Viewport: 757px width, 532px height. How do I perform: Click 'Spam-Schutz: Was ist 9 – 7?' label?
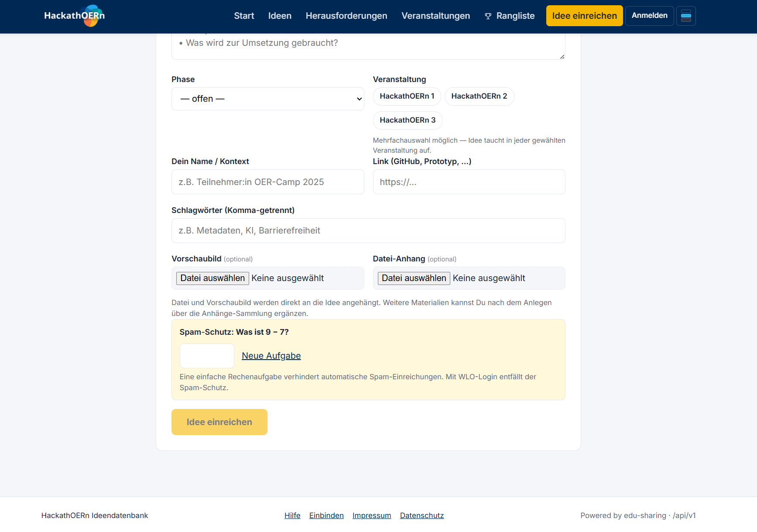234,332
